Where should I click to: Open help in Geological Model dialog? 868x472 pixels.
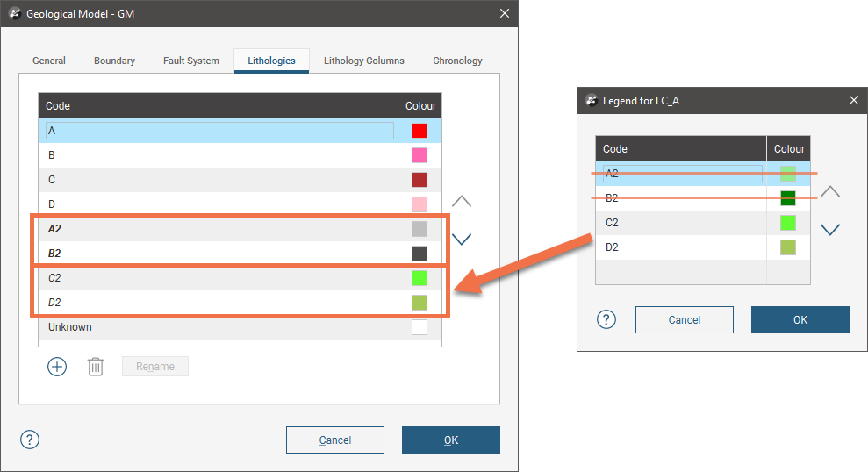(30, 440)
